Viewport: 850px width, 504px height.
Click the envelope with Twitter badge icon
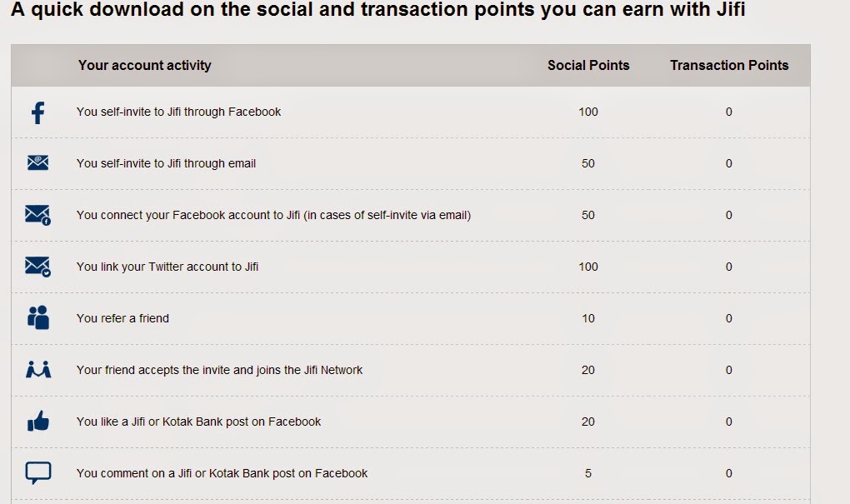click(37, 267)
